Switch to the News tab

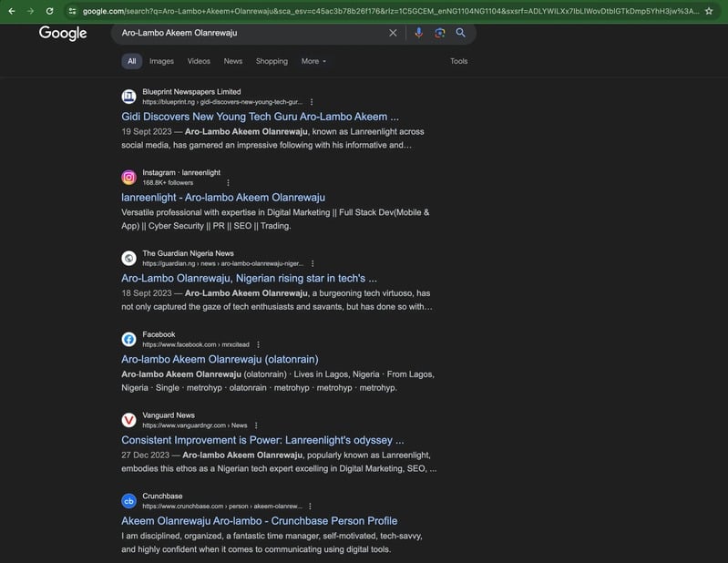click(x=233, y=61)
